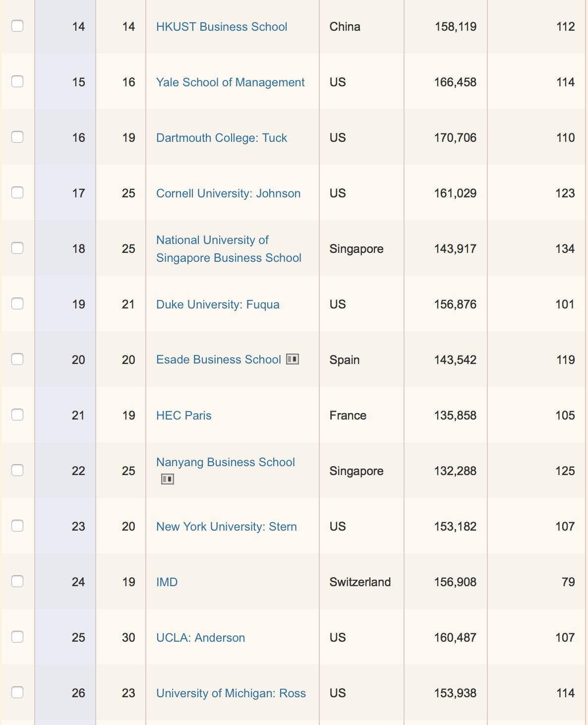Select the value 123 in Cornell row
This screenshot has height=725, width=588.
565,193
